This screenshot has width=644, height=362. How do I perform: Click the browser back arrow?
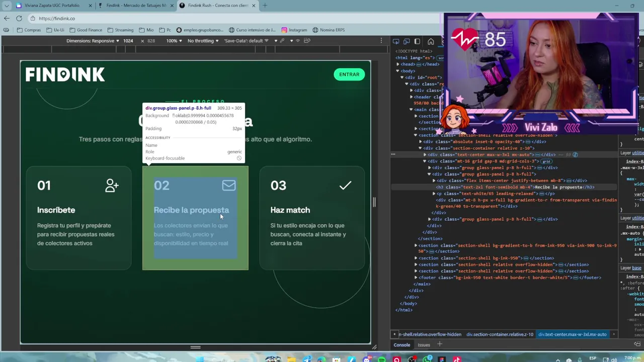pyautogui.click(x=7, y=18)
